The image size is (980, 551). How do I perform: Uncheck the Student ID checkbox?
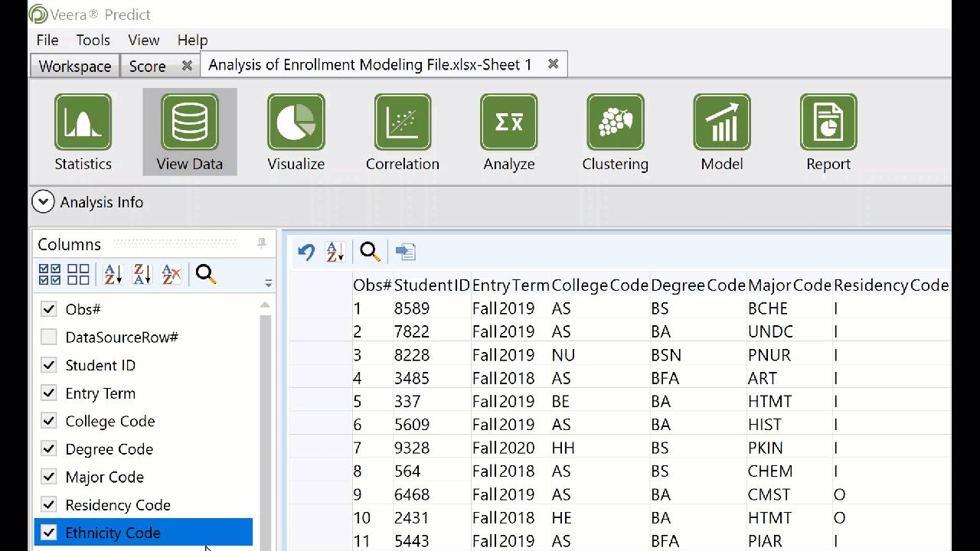click(x=49, y=365)
